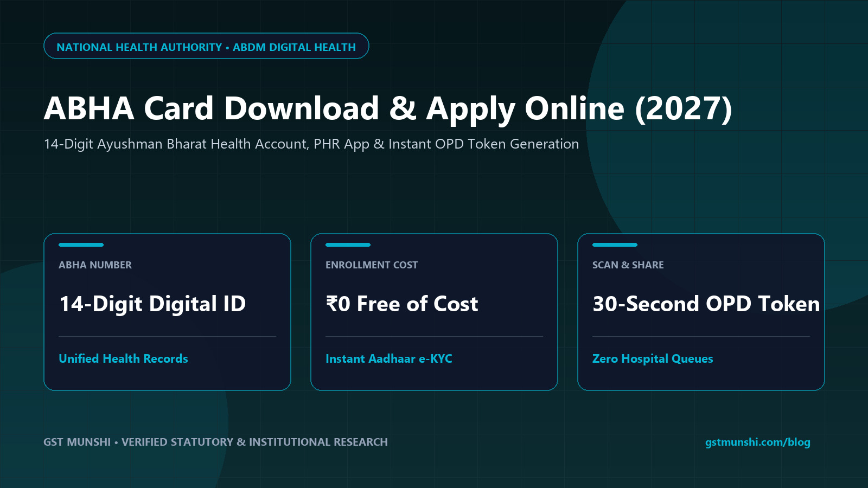Select the ENROLLMENT COST label
868x488 pixels.
tap(372, 265)
